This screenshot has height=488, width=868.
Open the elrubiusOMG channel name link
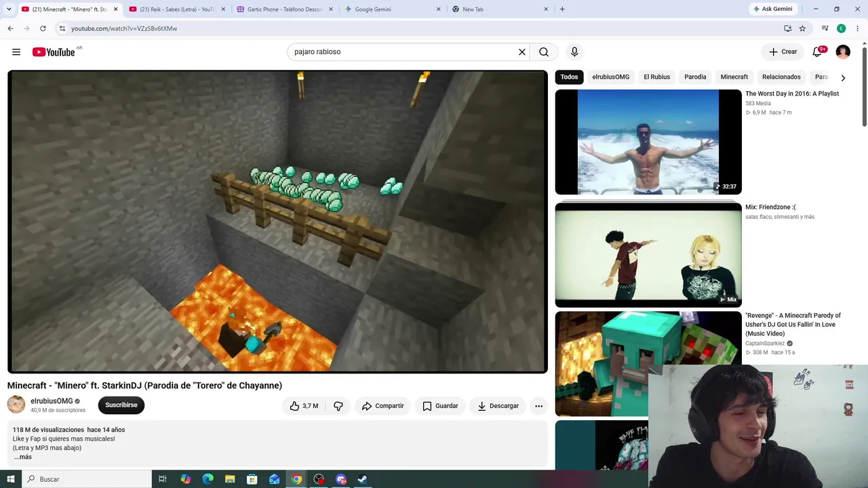tap(52, 401)
